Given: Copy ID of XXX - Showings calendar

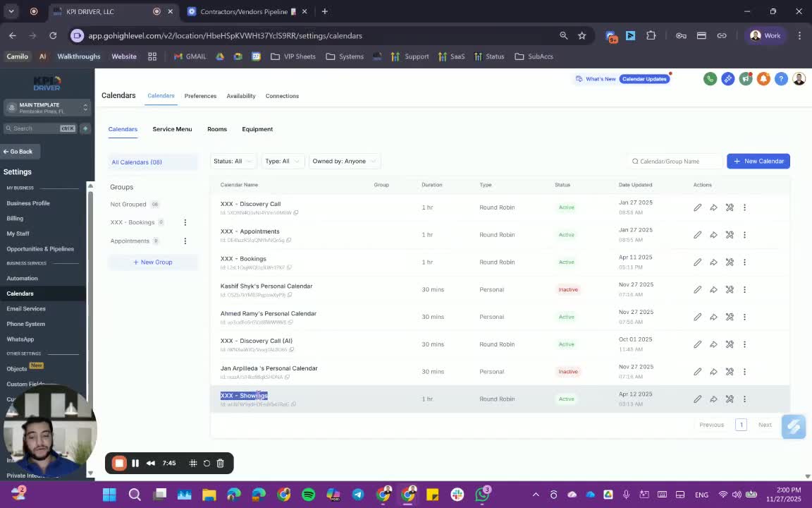Looking at the screenshot, I should point(294,404).
